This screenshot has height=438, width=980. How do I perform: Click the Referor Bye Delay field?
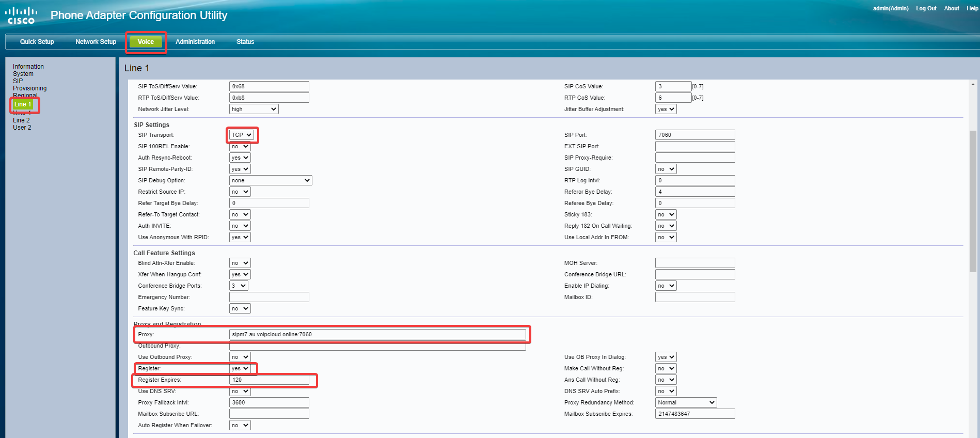[x=695, y=192]
